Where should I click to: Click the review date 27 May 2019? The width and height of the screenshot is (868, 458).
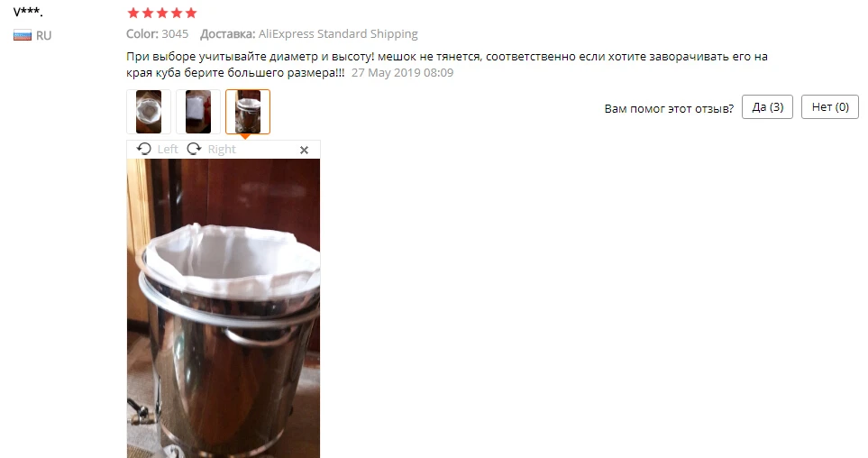pyautogui.click(x=402, y=72)
